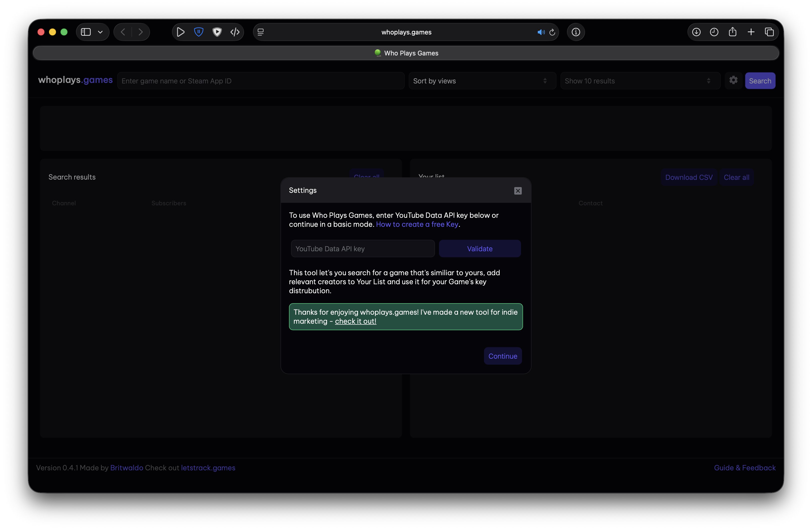Viewport: 812px width, 530px height.
Task: Follow the check it out! link
Action: [355, 321]
